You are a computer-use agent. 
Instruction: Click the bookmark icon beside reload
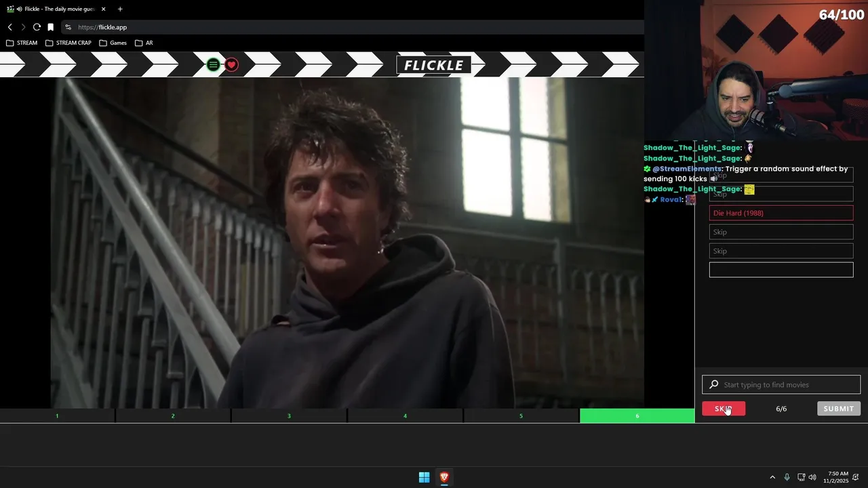click(x=50, y=27)
